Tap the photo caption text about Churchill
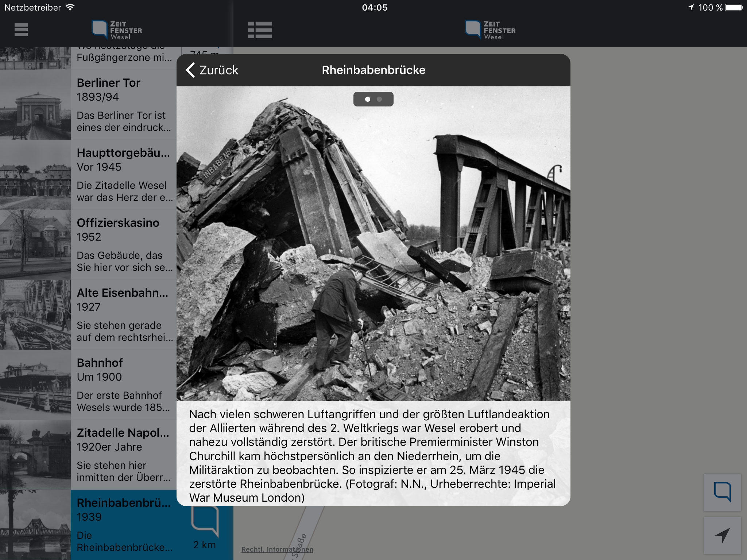Viewport: 747px width, 560px height. coord(372,456)
